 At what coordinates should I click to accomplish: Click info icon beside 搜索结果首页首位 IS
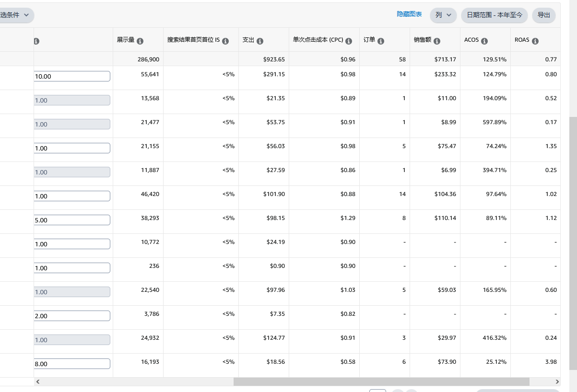pos(225,41)
